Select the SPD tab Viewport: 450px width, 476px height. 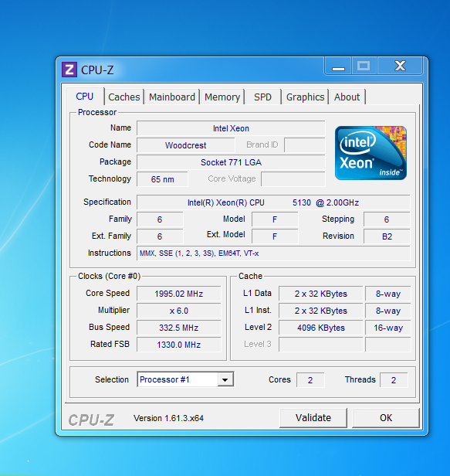coord(263,97)
